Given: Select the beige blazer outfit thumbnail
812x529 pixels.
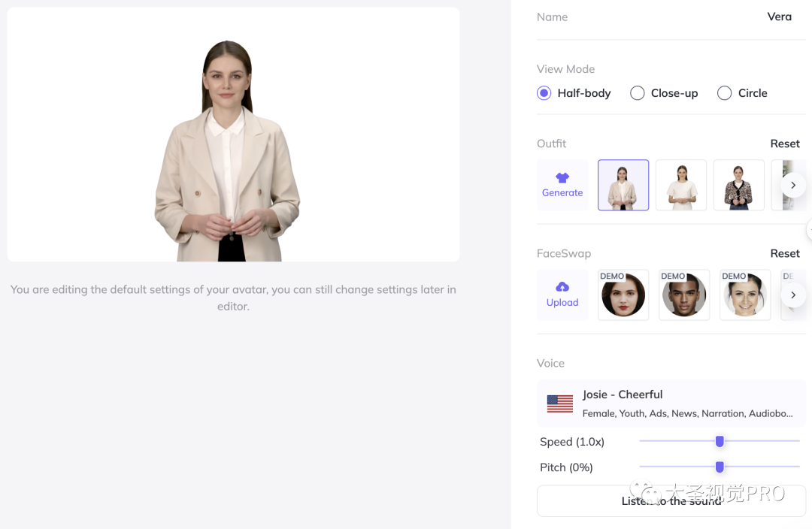Looking at the screenshot, I should coord(623,185).
